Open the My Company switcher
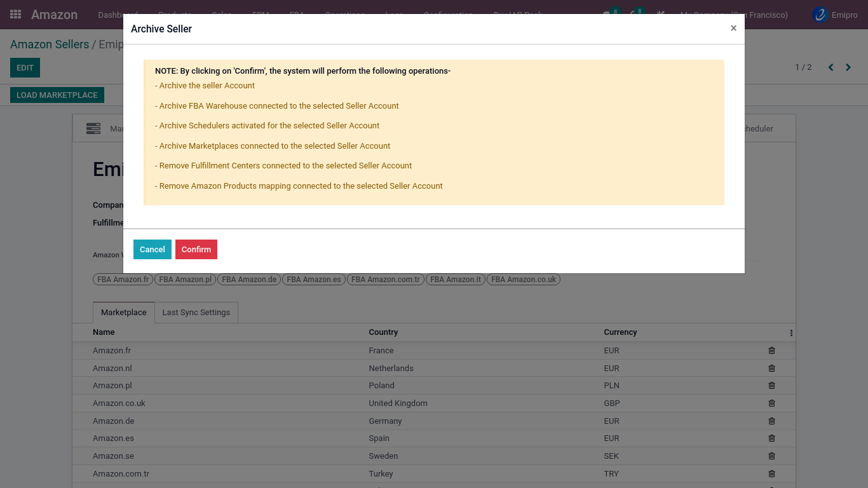Viewport: 868px width, 488px height. pyautogui.click(x=733, y=15)
